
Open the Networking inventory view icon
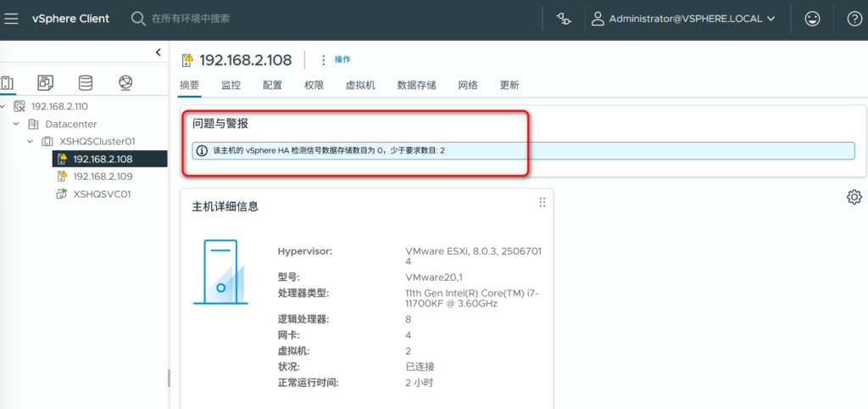[125, 82]
